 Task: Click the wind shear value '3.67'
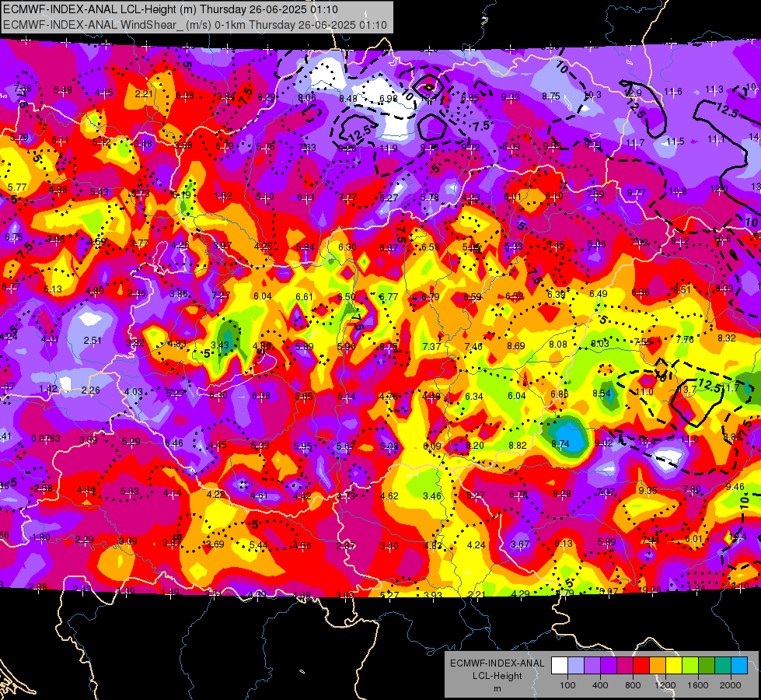coord(520,544)
